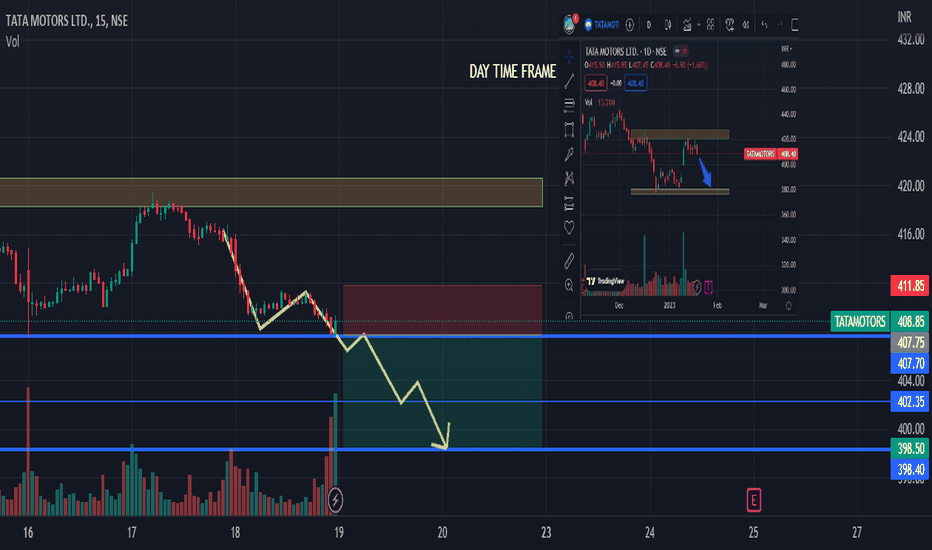Click the red 411.85 price label

[911, 286]
